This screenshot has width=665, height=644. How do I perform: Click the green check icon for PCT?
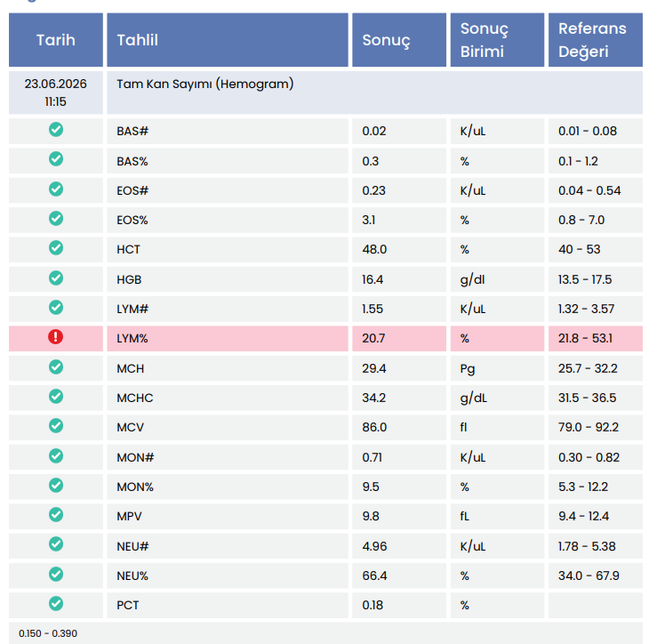click(x=56, y=604)
